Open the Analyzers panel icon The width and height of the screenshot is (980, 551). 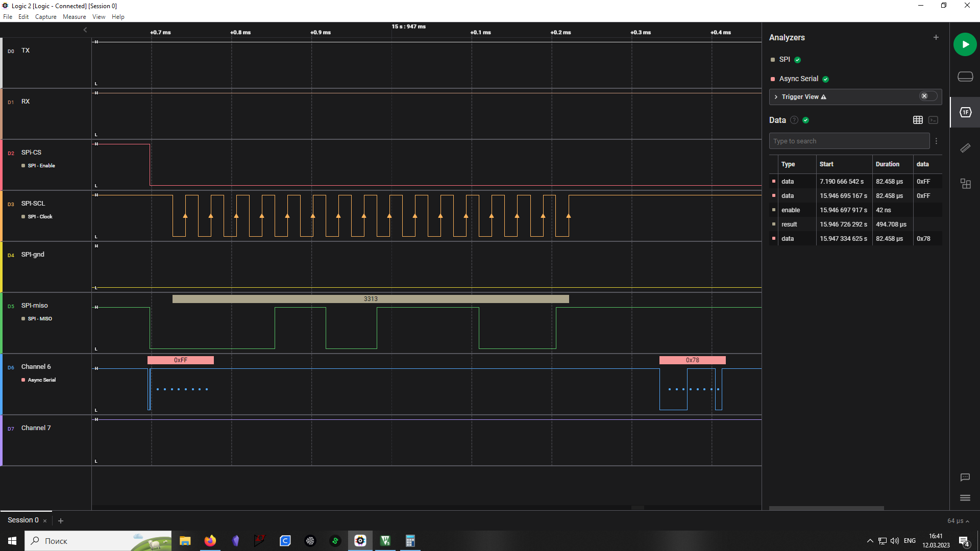[x=965, y=112]
